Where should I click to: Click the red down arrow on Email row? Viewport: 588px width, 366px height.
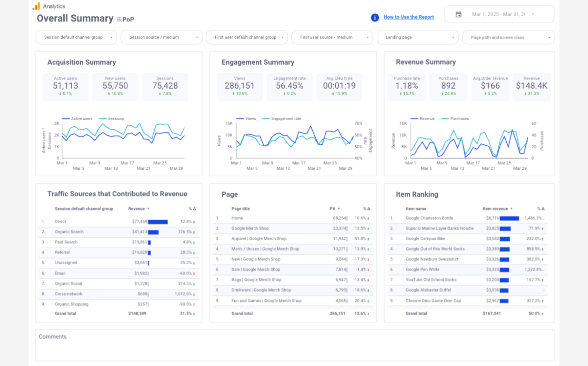click(194, 274)
